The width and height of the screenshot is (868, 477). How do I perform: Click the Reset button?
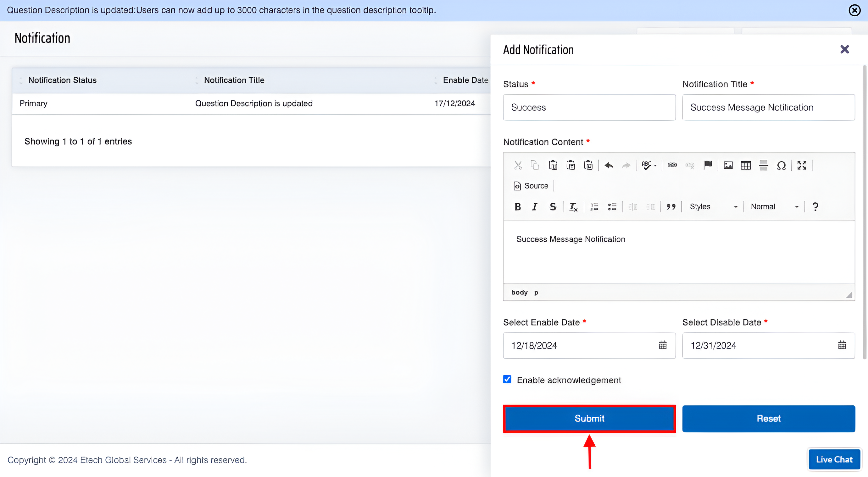coord(768,419)
